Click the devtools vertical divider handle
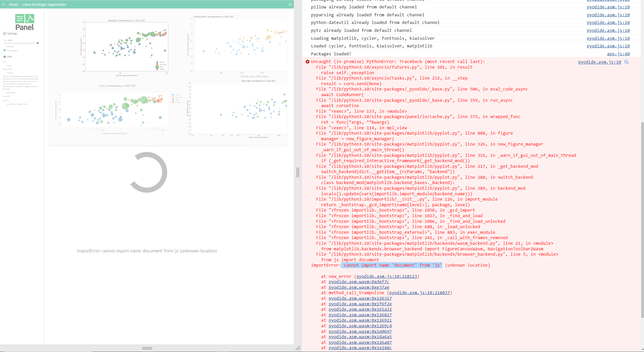 click(x=298, y=173)
